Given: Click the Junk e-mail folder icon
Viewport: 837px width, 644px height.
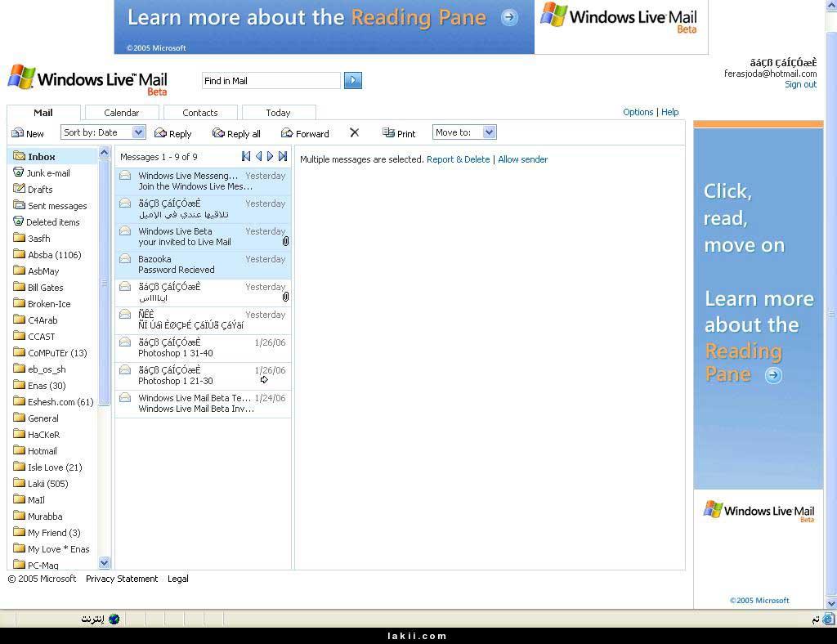Looking at the screenshot, I should [x=19, y=172].
